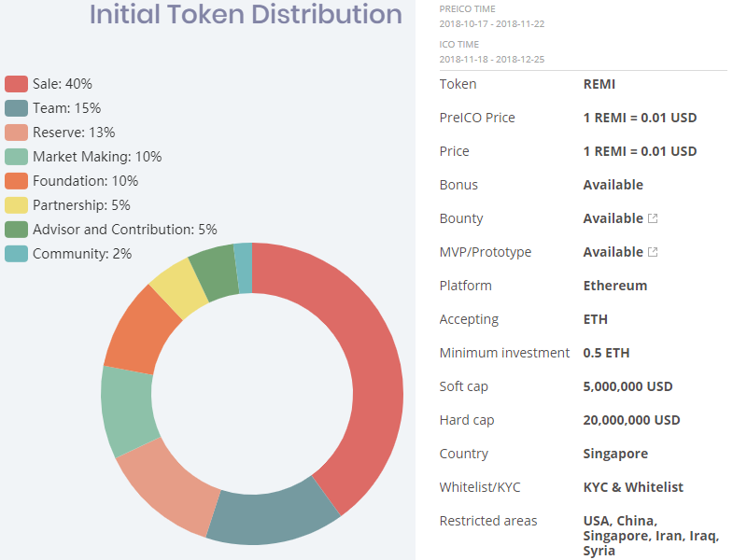747x560 pixels.
Task: Toggle the Team: 15% legend label
Action: [66, 108]
